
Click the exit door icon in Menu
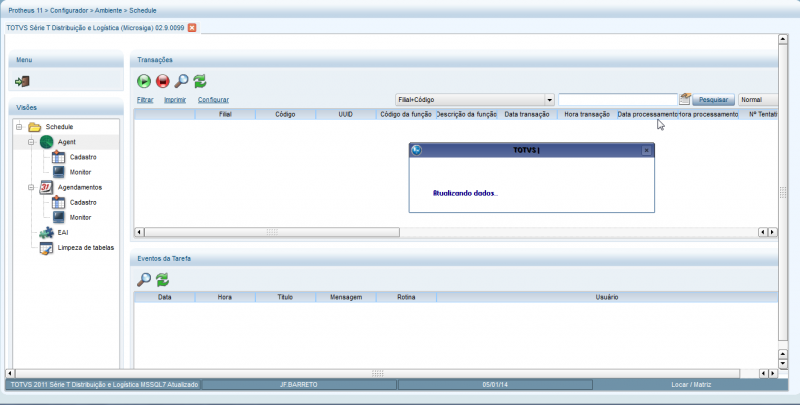tap(22, 81)
